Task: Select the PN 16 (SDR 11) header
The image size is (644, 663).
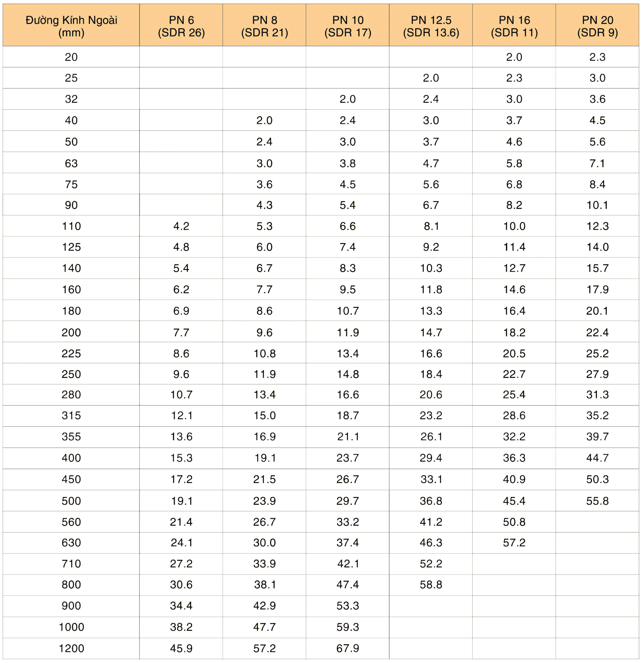Action: tap(514, 26)
